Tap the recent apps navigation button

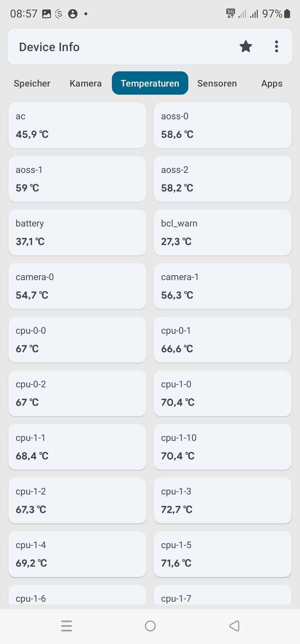[67, 626]
